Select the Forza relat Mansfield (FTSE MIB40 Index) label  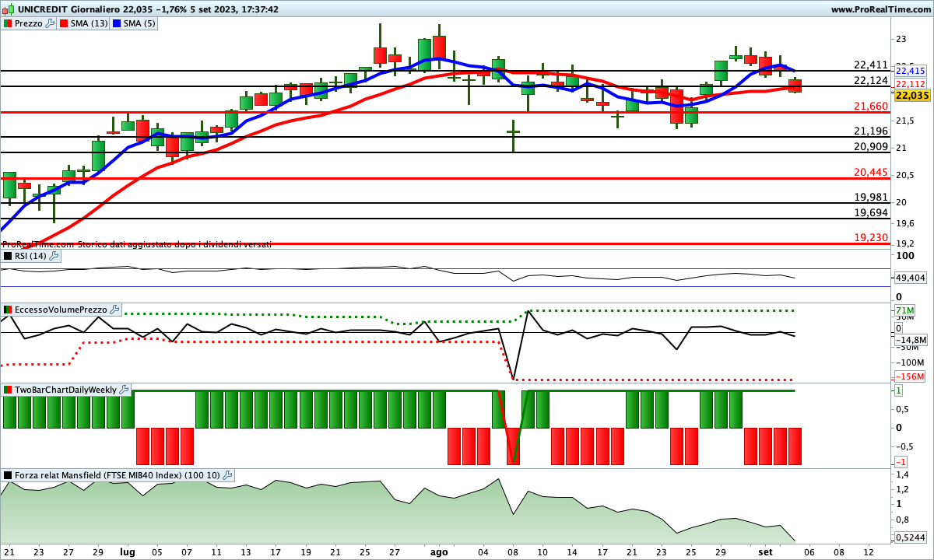point(118,474)
